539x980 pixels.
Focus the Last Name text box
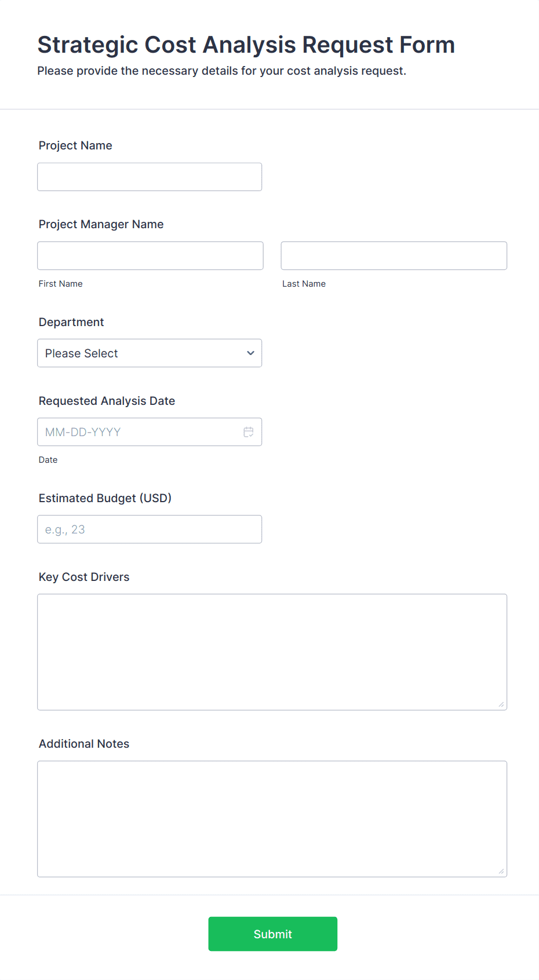pyautogui.click(x=394, y=256)
